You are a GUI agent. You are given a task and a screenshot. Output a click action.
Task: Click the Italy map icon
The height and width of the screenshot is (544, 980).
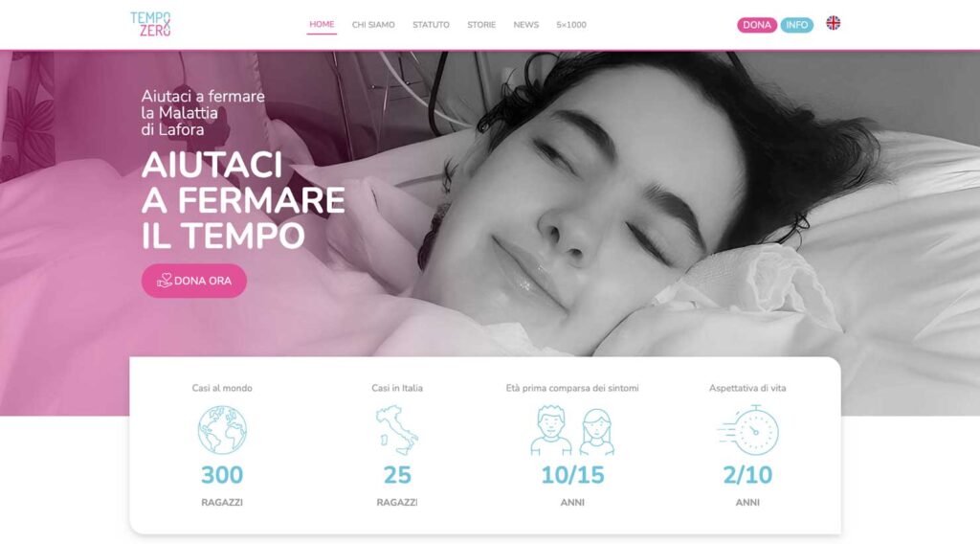tap(397, 430)
